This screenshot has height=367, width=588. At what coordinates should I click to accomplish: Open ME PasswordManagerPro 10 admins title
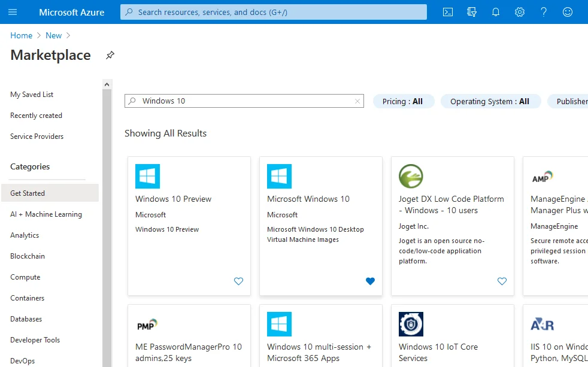coord(189,353)
